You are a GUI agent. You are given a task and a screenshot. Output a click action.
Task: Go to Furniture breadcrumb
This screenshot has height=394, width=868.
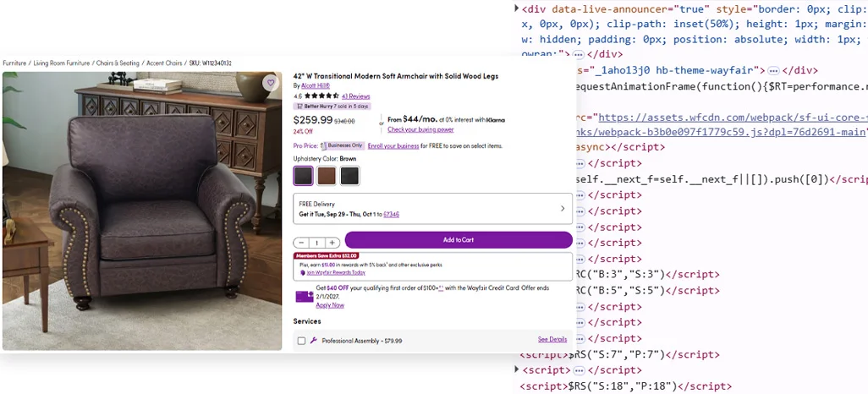coord(14,63)
